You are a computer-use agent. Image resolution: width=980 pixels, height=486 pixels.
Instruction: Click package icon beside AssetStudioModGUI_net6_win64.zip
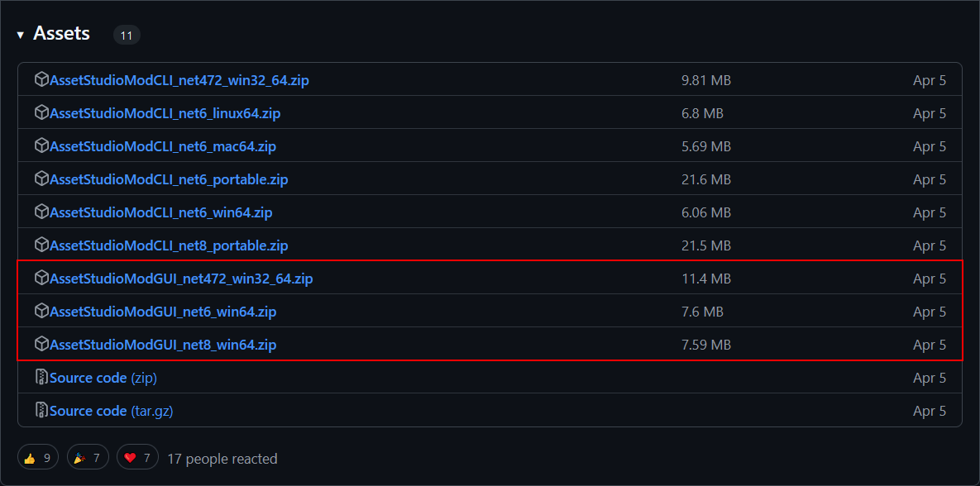(x=41, y=312)
